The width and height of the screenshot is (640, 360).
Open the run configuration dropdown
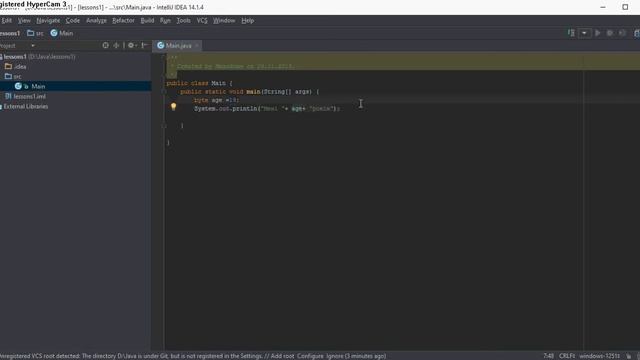click(584, 33)
